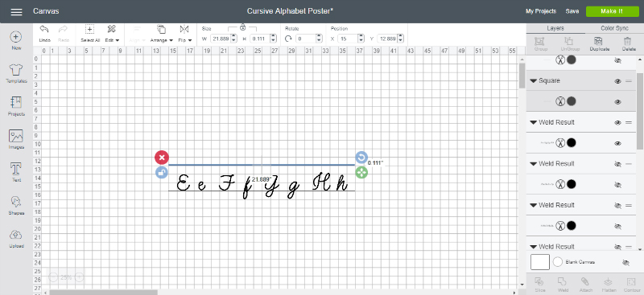Viewport: 644px width, 295px height.
Task: Adjust the Y position stepper
Action: coord(400,39)
